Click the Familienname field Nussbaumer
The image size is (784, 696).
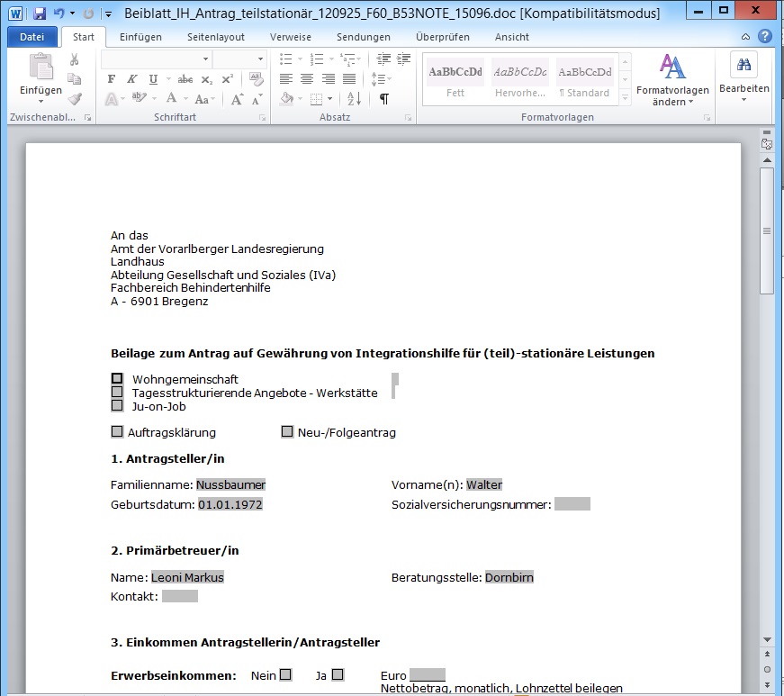231,484
